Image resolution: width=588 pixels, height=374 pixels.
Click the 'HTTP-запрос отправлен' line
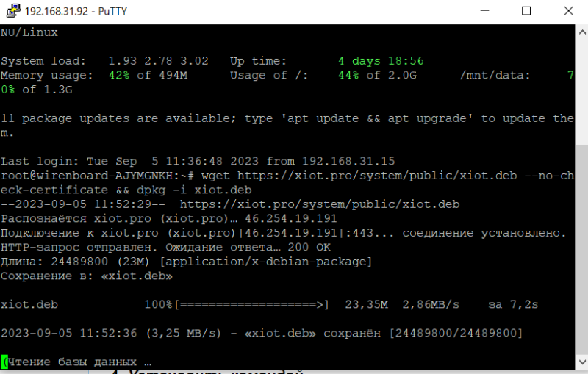[165, 248]
